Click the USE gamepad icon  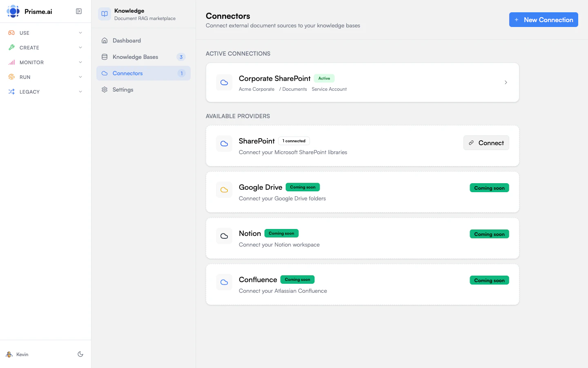(11, 33)
